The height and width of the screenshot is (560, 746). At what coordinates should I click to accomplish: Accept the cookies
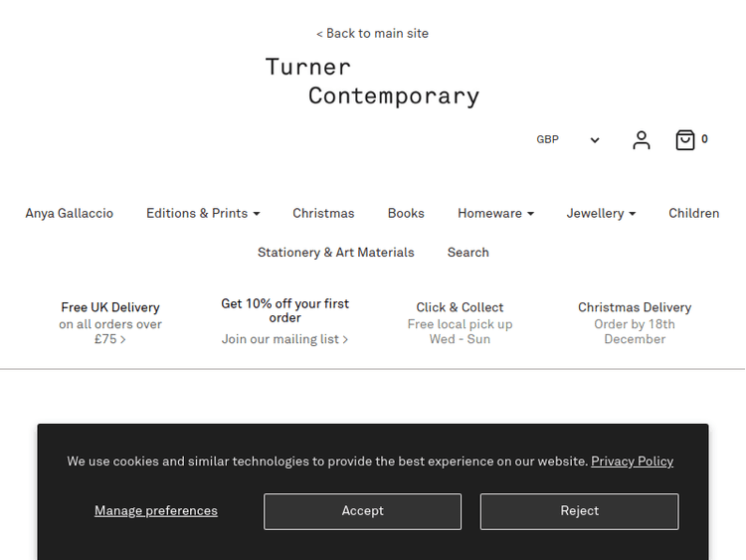[x=362, y=511]
